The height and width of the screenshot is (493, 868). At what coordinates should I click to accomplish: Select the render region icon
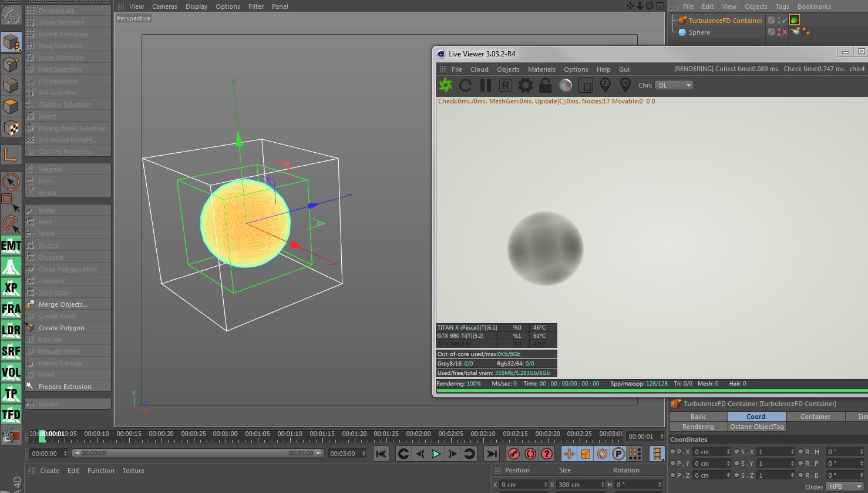pyautogui.click(x=585, y=86)
